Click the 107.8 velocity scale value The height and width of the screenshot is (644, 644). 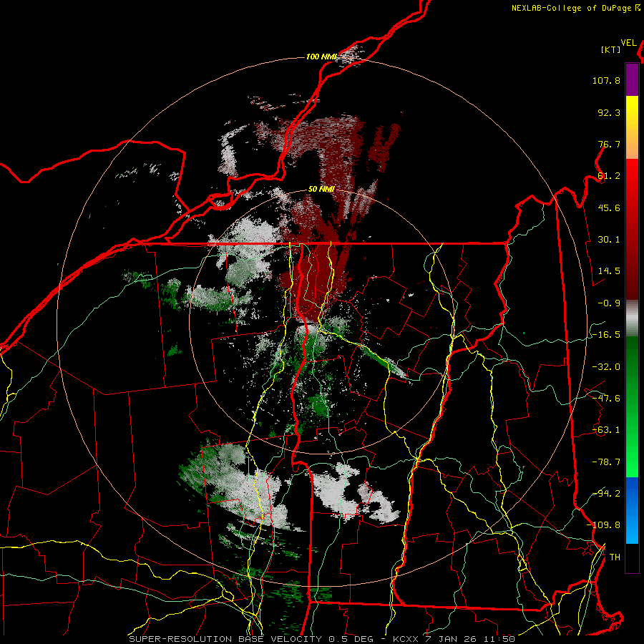point(606,80)
